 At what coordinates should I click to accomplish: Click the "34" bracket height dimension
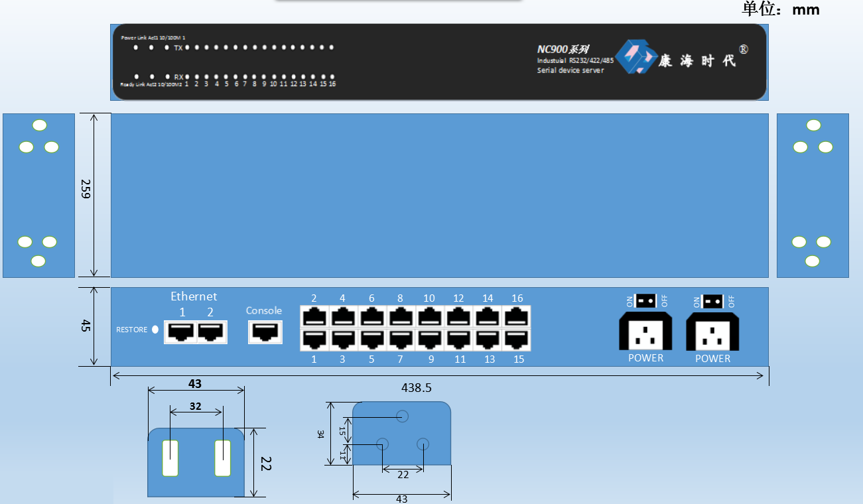[x=320, y=434]
